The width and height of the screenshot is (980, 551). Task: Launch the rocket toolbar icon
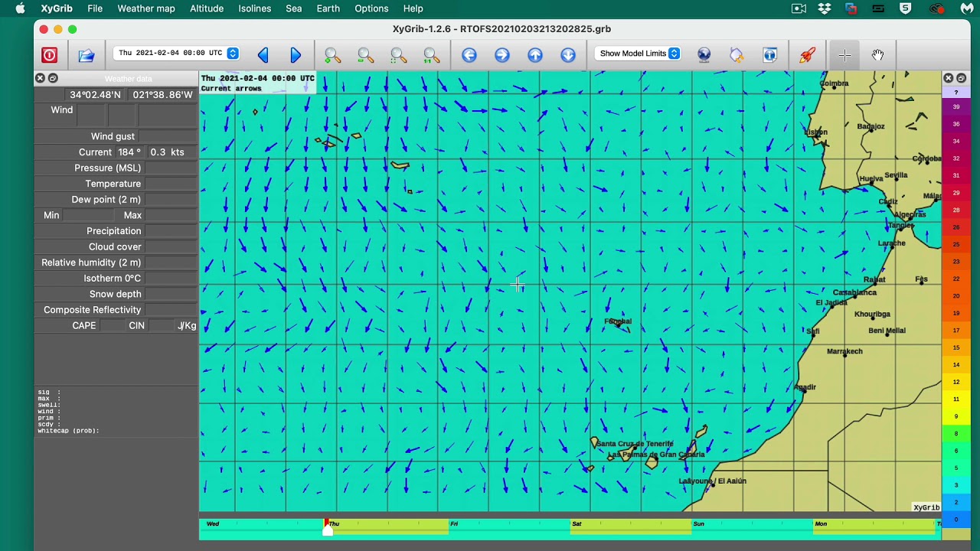[x=807, y=55]
